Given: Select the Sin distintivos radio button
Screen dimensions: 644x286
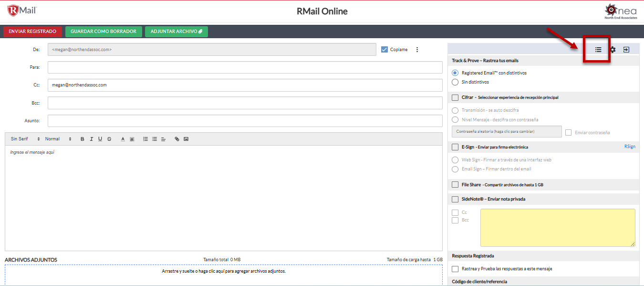Looking at the screenshot, I should click(455, 82).
